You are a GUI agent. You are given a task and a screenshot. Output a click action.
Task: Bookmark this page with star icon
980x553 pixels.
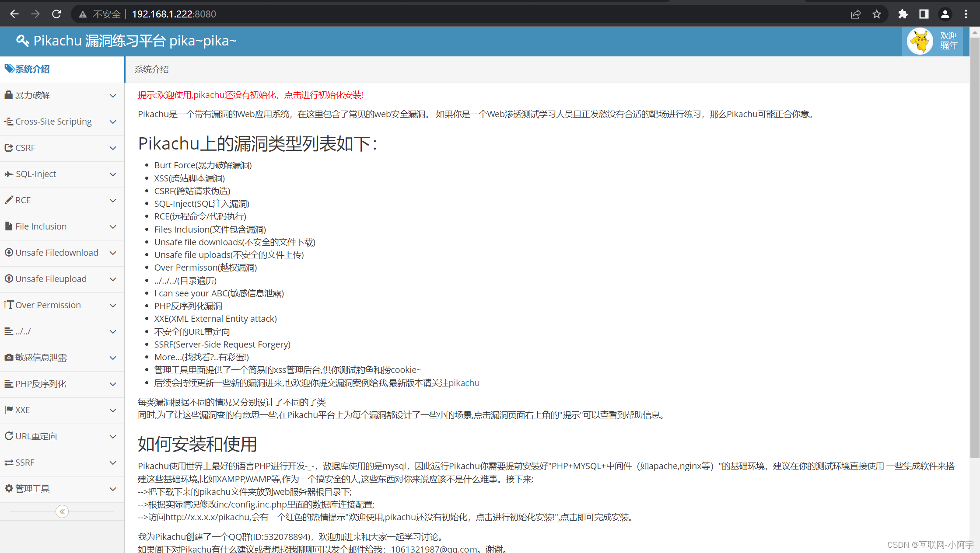click(876, 14)
